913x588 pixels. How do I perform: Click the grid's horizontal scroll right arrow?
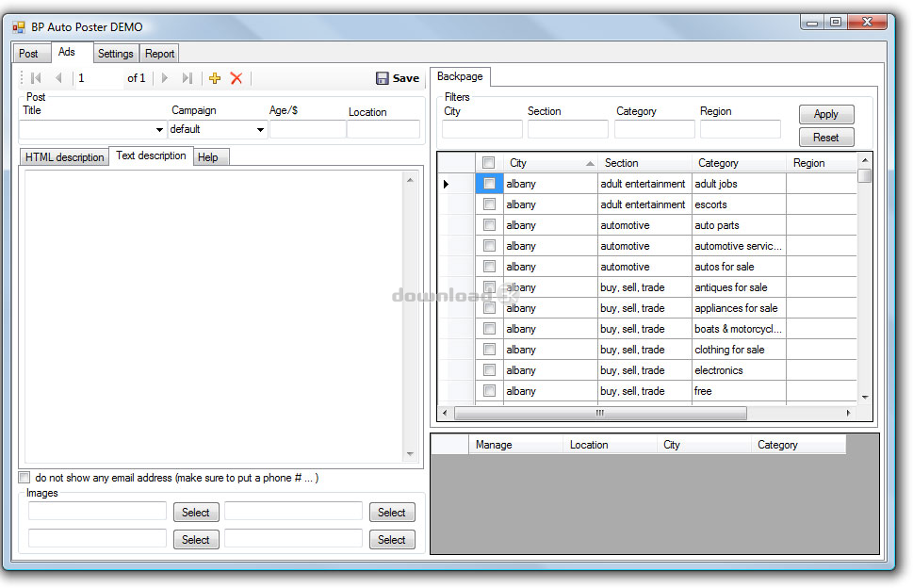(x=848, y=413)
